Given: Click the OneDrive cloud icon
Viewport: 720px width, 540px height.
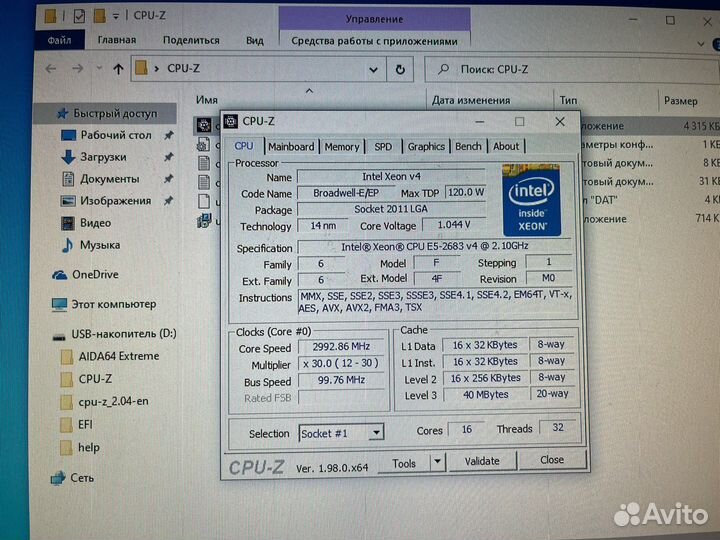Looking at the screenshot, I should [x=60, y=275].
